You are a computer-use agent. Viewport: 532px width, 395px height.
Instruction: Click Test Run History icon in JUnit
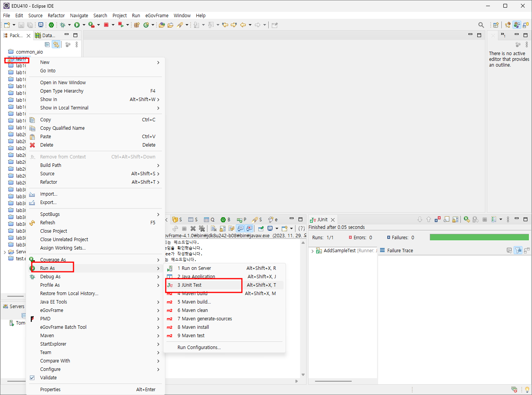click(x=494, y=219)
